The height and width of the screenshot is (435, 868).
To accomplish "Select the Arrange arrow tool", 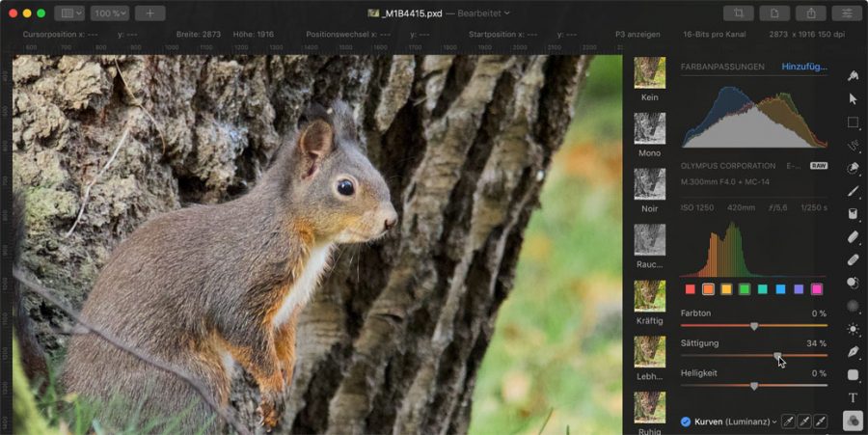I will (853, 98).
